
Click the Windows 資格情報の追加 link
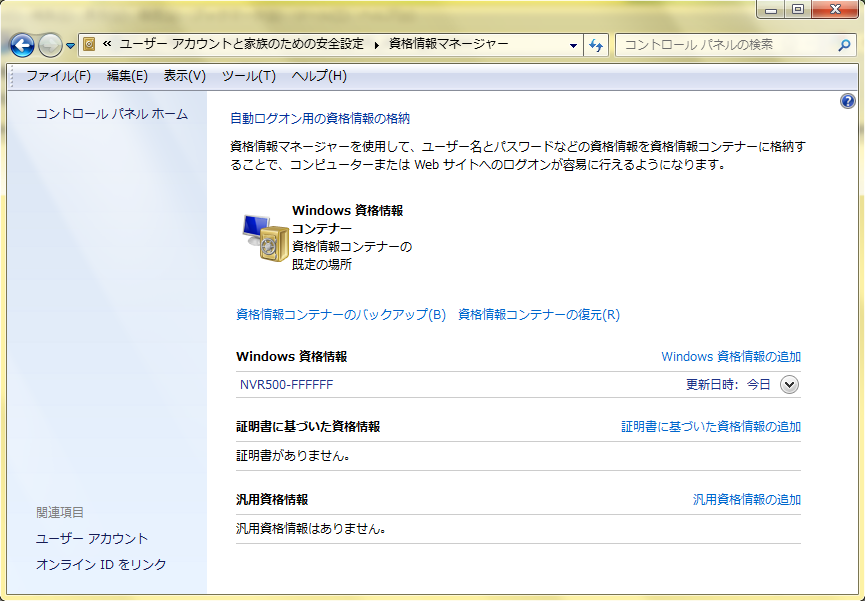[x=731, y=356]
